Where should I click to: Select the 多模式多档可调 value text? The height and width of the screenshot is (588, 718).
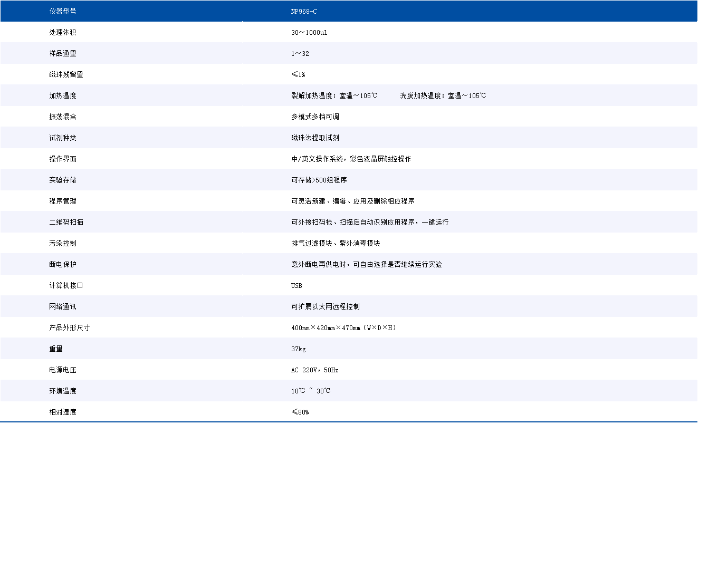point(315,117)
